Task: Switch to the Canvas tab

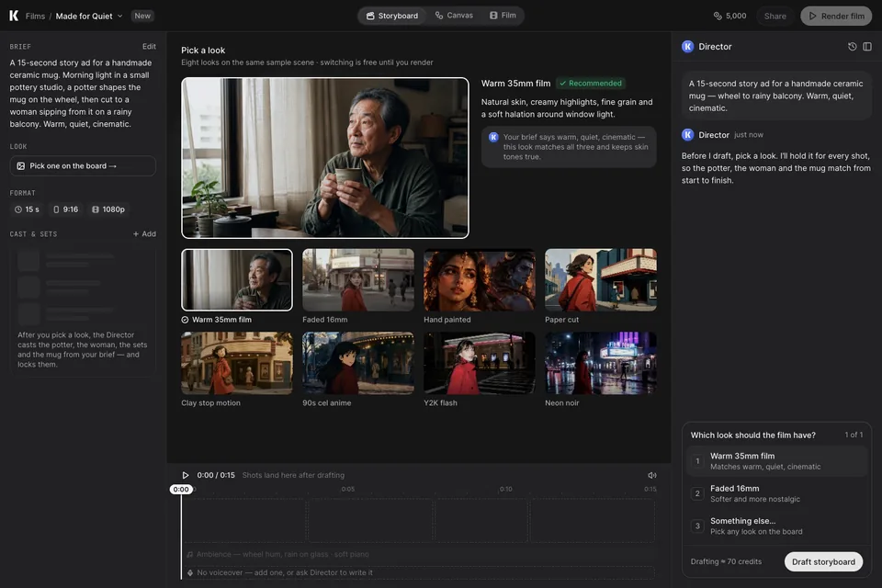Action: pos(454,16)
